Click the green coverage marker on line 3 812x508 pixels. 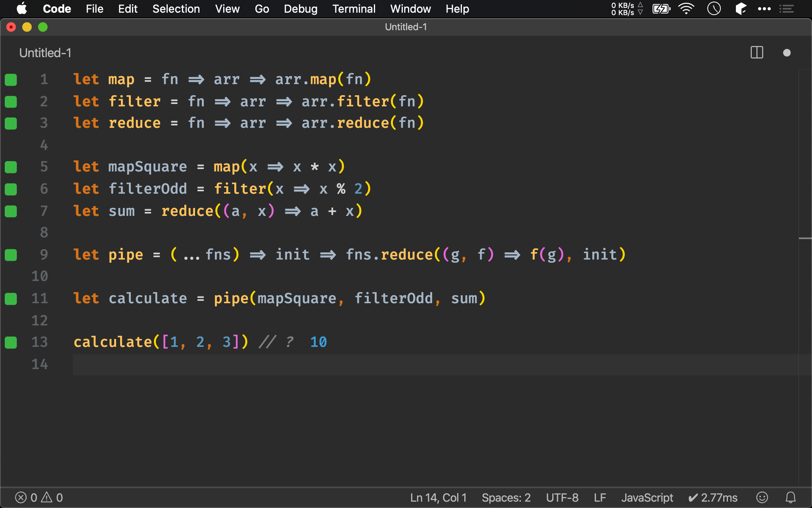11,123
